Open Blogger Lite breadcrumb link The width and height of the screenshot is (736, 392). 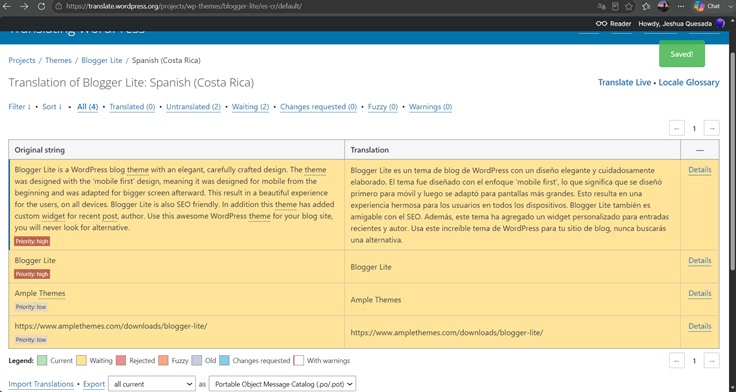tap(101, 60)
